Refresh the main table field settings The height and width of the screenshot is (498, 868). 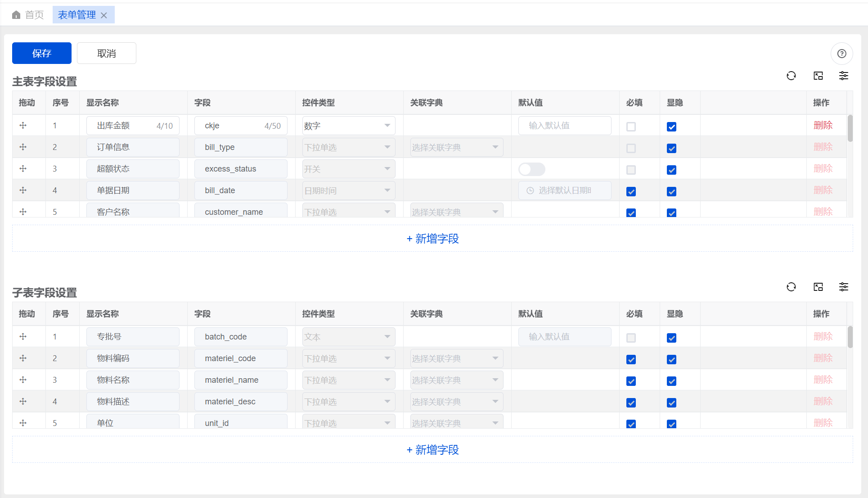[x=791, y=76]
